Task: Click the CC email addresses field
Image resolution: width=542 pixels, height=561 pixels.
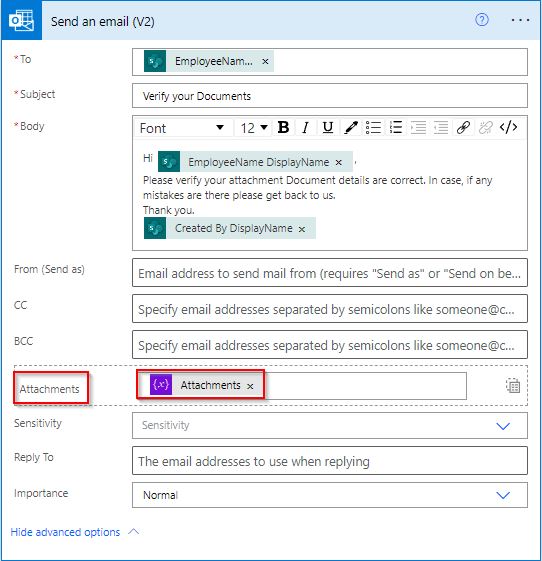Action: click(329, 309)
